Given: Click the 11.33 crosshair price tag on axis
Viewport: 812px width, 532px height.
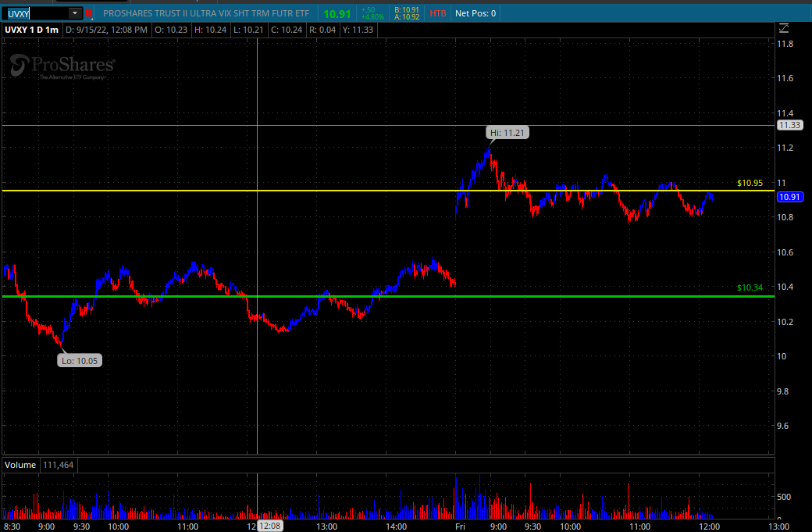Looking at the screenshot, I should [x=789, y=125].
